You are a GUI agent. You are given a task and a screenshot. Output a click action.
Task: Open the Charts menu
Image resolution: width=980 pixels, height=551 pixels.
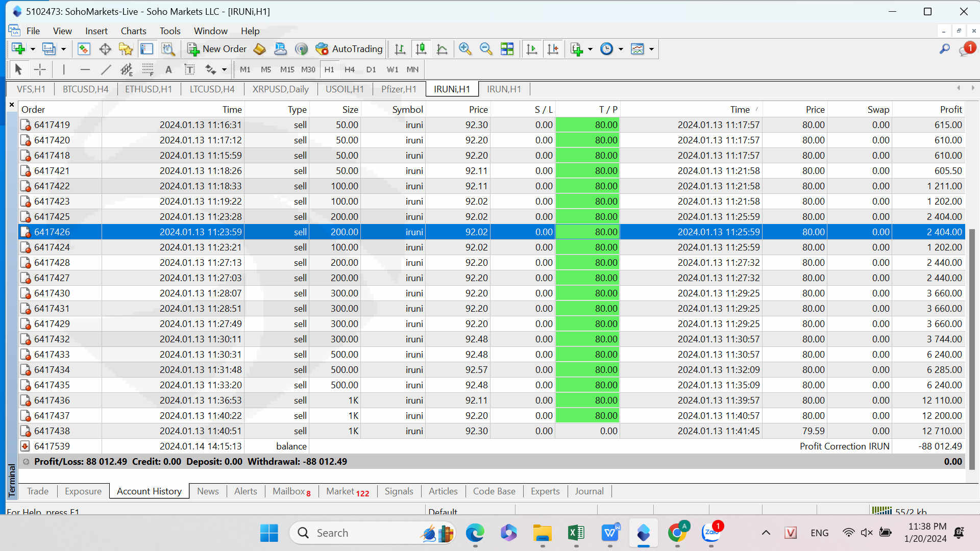[x=133, y=31]
